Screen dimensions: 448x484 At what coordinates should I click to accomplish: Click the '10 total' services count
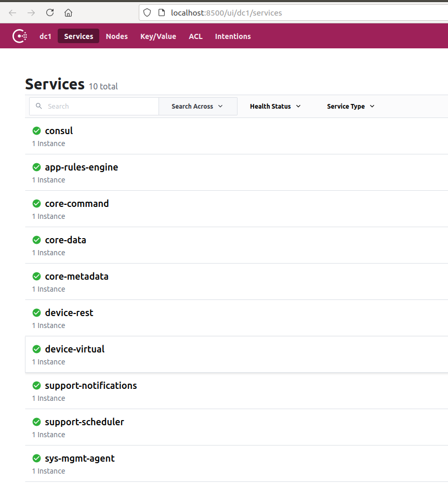pyautogui.click(x=103, y=86)
